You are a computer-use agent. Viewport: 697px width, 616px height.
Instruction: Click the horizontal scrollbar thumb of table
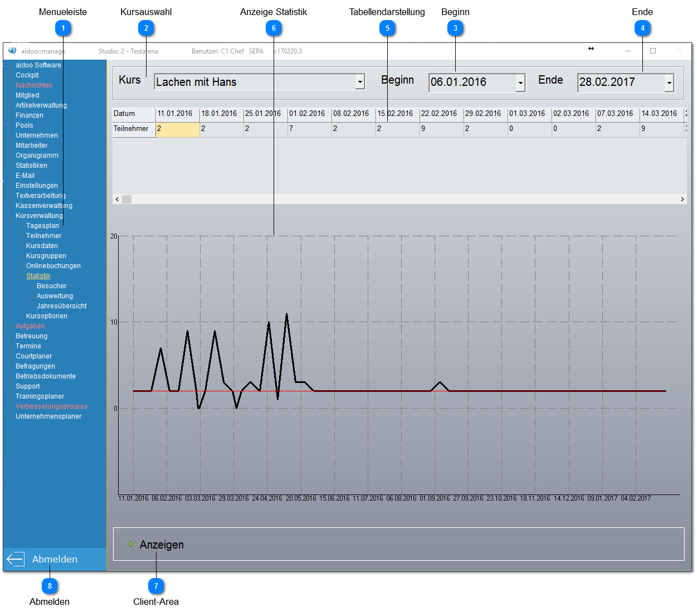(127, 199)
